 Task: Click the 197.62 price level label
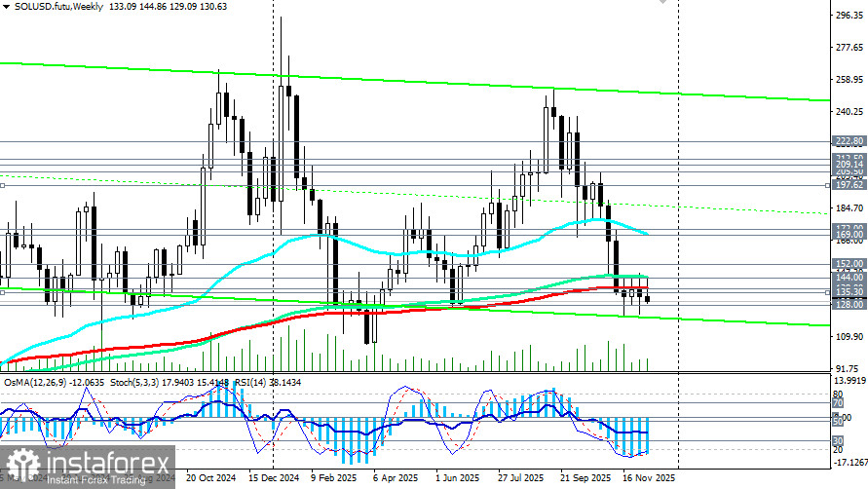coord(849,185)
